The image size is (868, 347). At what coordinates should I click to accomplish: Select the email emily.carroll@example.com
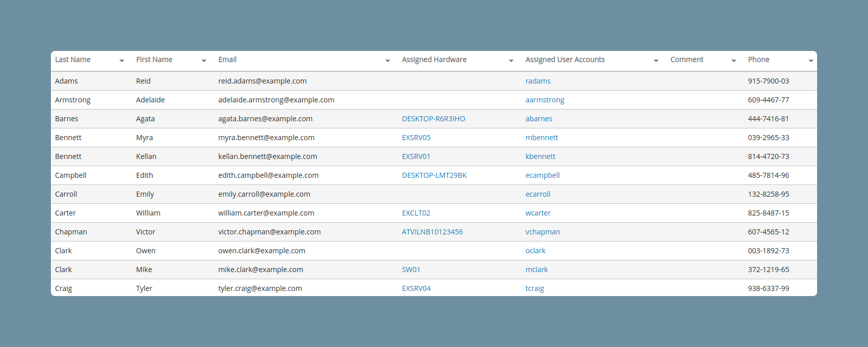pyautogui.click(x=264, y=194)
